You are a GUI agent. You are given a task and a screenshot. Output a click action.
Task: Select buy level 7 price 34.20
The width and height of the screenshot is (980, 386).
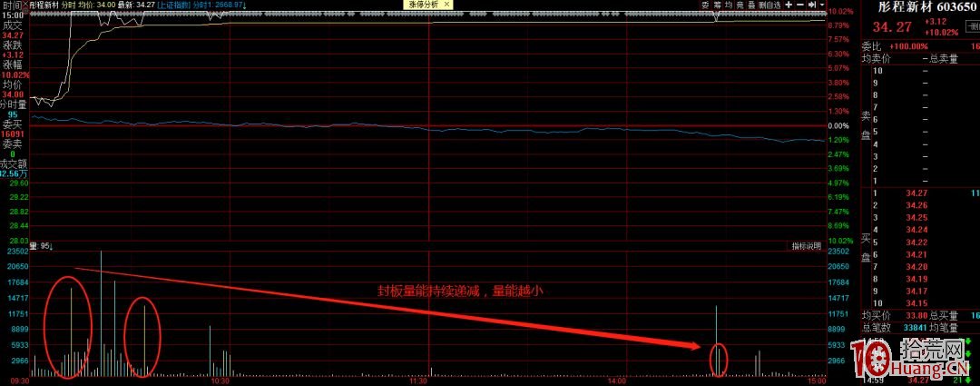(916, 266)
